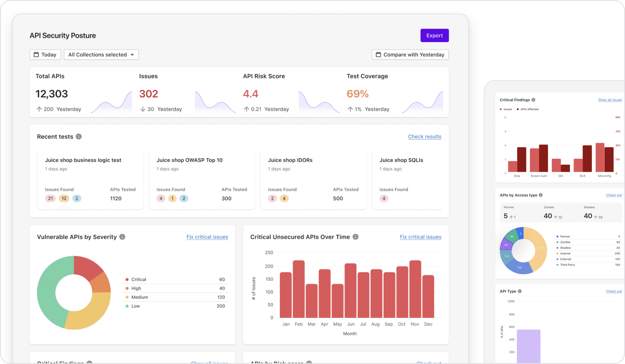625x364 pixels.
Task: Open Show all issues in Critical Findings
Action: [x=610, y=100]
